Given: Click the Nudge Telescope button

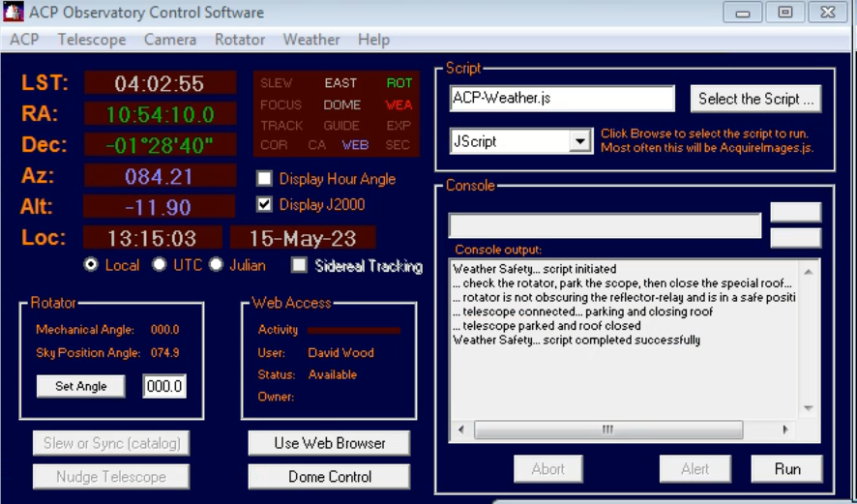Looking at the screenshot, I should tap(111, 476).
